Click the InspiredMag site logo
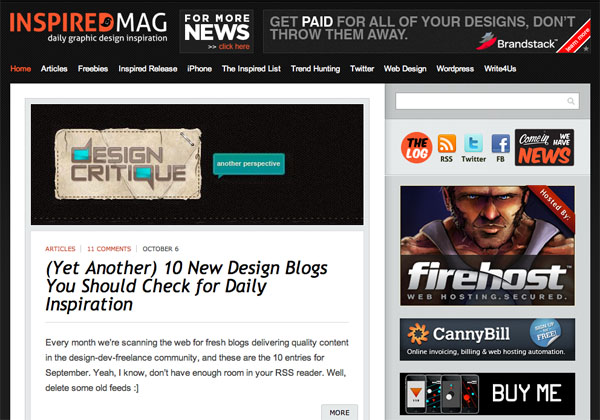This screenshot has width=600, height=420. tap(88, 27)
